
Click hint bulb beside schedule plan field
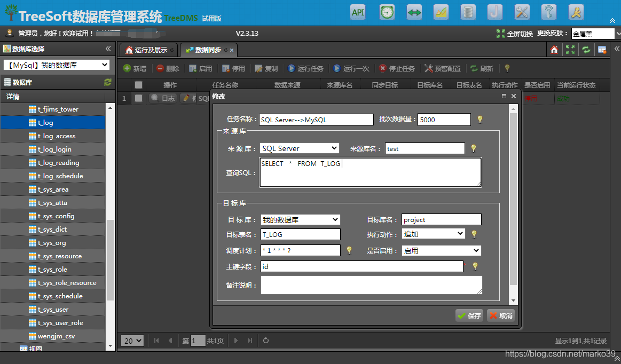[349, 250]
